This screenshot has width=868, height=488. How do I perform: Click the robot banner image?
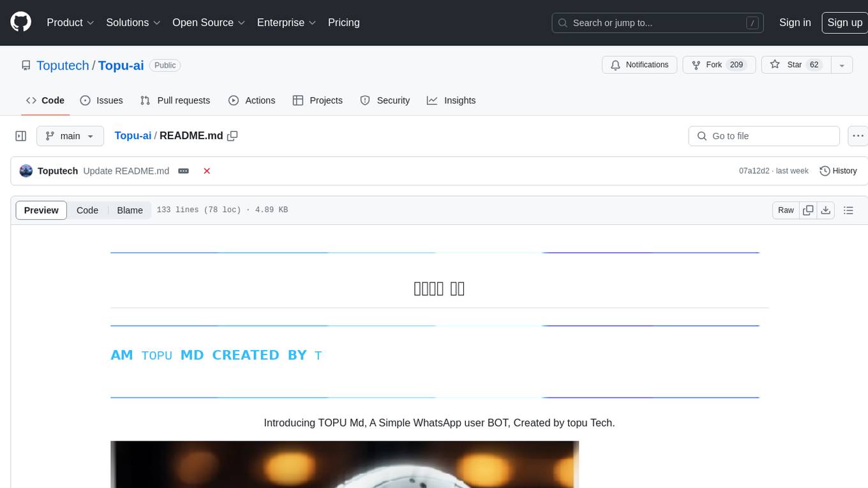345,464
